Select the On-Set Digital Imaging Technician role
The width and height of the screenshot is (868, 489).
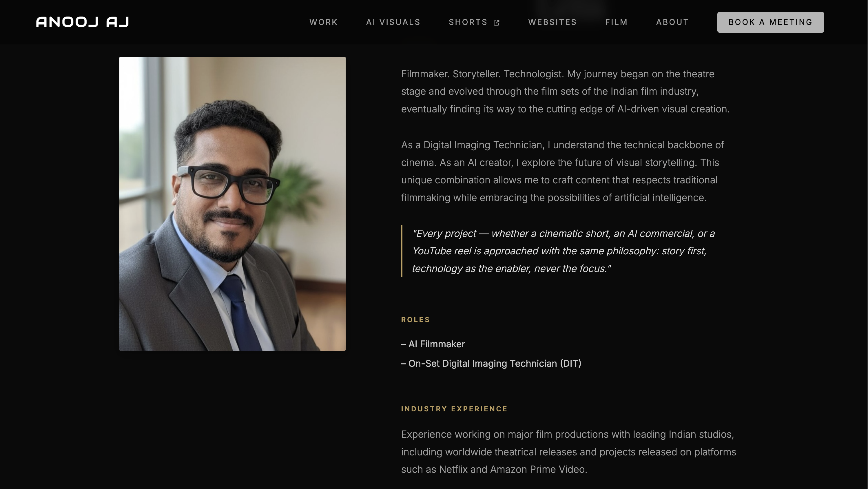pos(491,363)
